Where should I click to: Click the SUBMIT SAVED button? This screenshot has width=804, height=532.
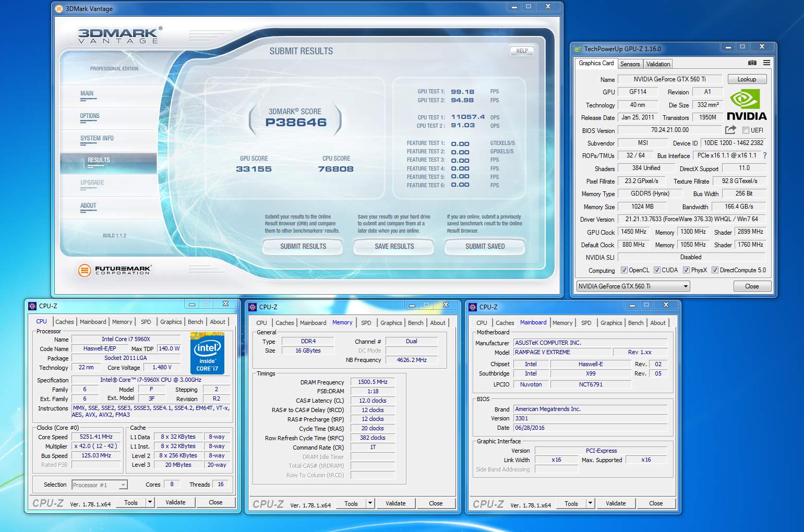[485, 246]
